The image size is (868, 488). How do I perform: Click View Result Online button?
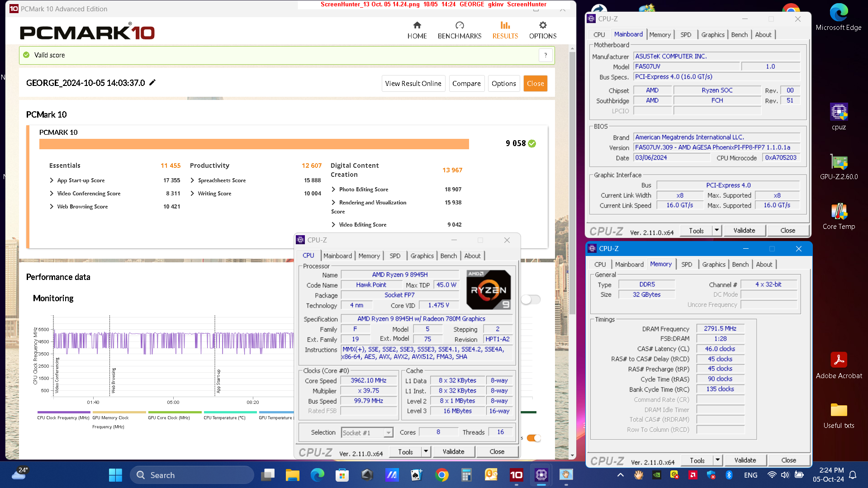point(413,83)
